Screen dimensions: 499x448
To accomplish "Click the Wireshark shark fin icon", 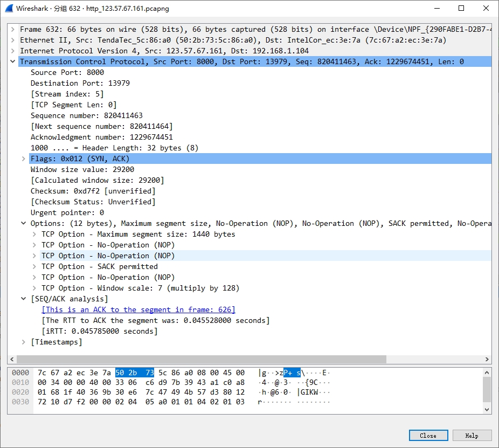I will tap(9, 8).
